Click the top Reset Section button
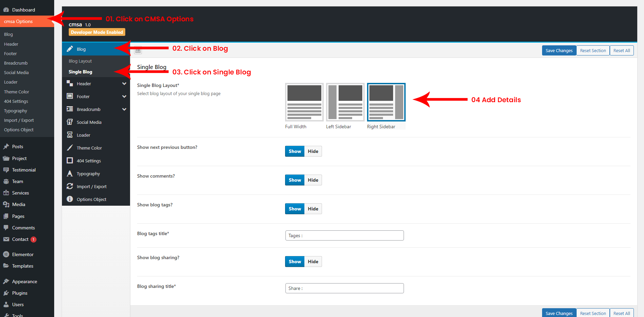Viewport: 644px width, 317px height. (x=593, y=50)
